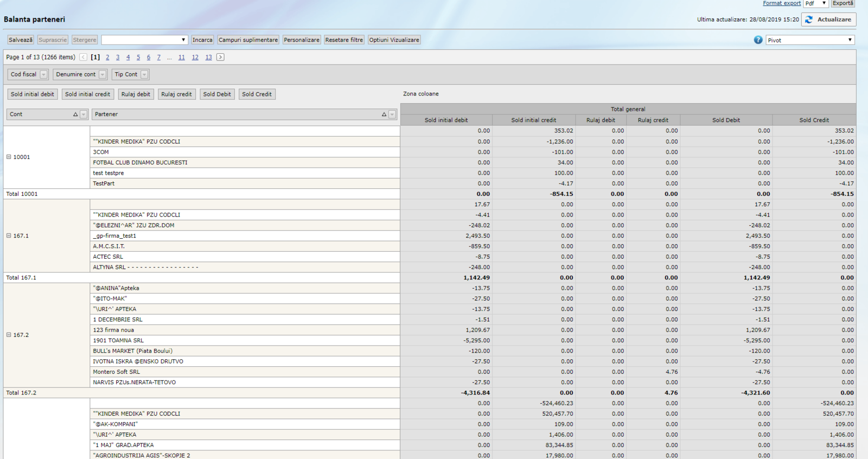868x459 pixels.
Task: Go to next page arrow in pager
Action: 220,57
